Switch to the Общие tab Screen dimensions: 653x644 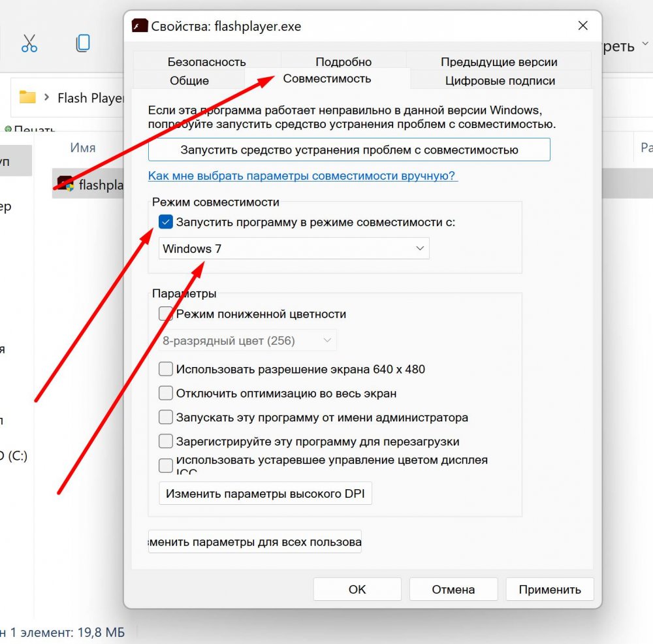189,80
